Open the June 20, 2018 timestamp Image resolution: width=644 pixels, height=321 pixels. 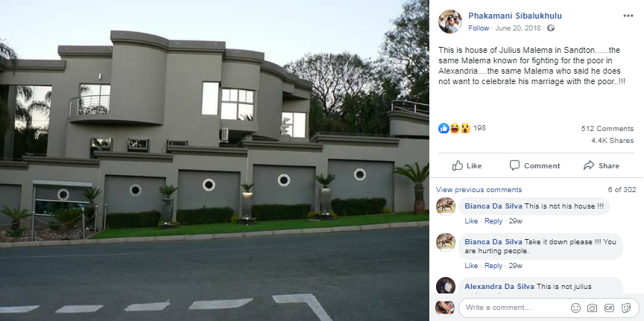(518, 28)
